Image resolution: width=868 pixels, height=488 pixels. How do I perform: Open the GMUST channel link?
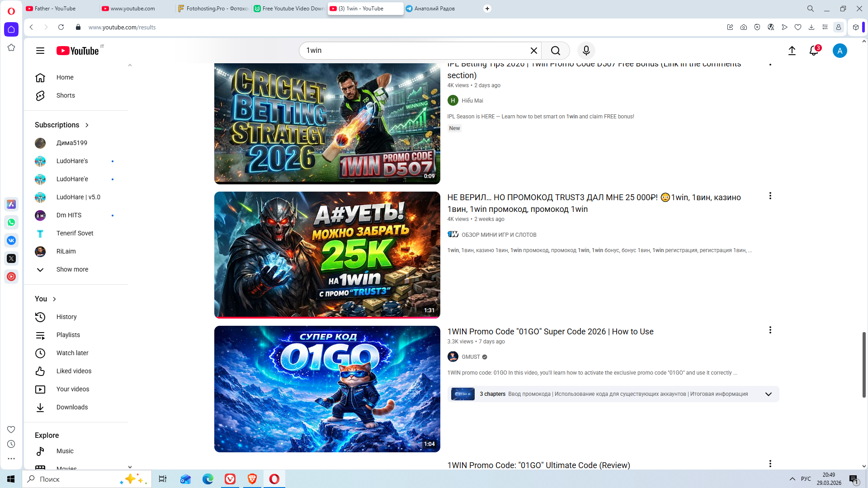(470, 357)
